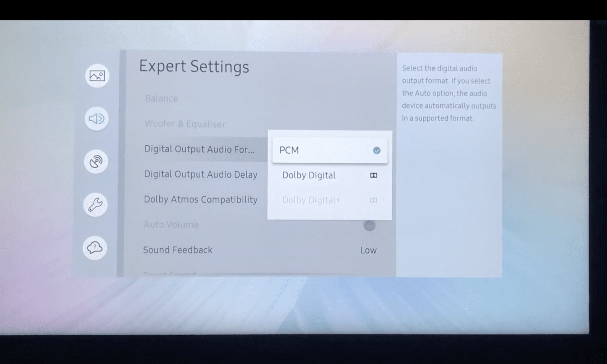Select the Auto Volume row label
The image size is (607, 364).
(171, 225)
